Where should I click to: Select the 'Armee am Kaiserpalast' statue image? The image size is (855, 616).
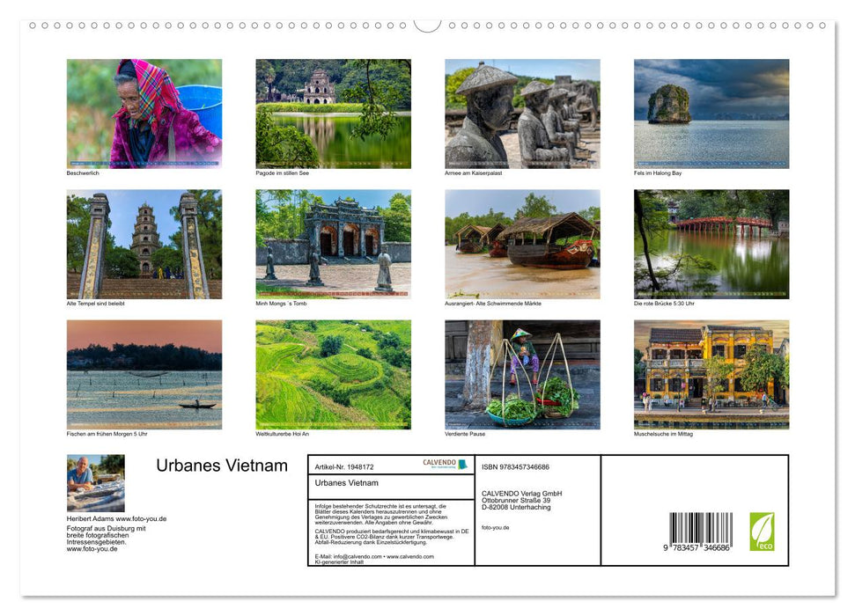(x=522, y=113)
